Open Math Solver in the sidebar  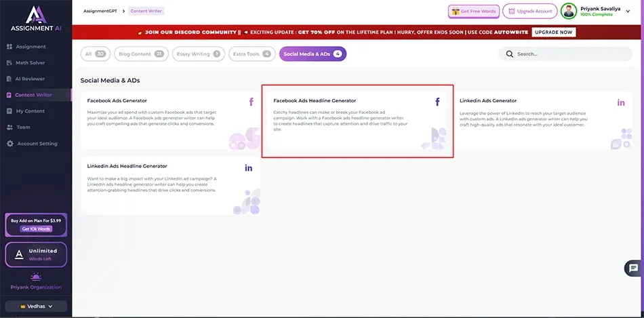coord(31,63)
